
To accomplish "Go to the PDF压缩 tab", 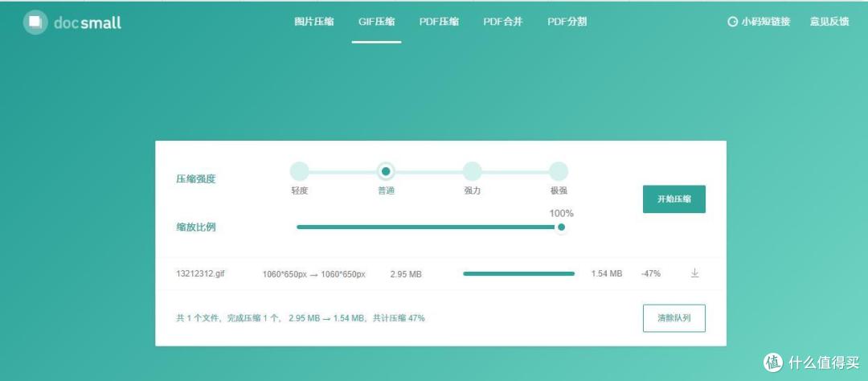I will coord(439,22).
